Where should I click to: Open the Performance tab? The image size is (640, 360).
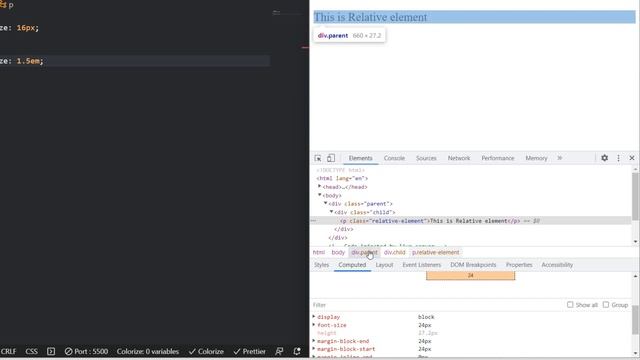[498, 158]
